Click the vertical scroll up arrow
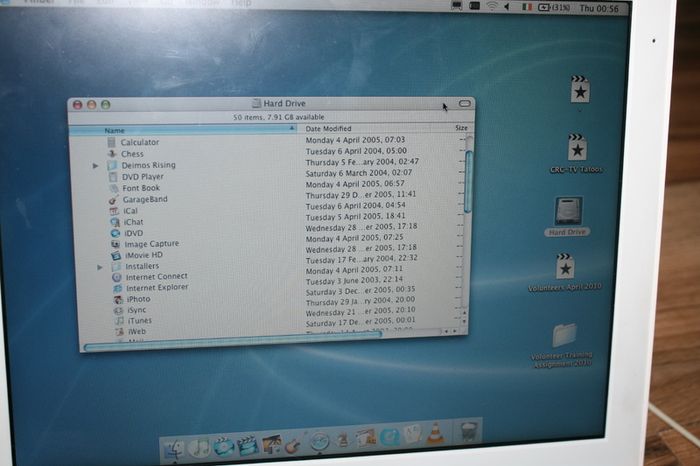The image size is (700, 466). coord(464,313)
